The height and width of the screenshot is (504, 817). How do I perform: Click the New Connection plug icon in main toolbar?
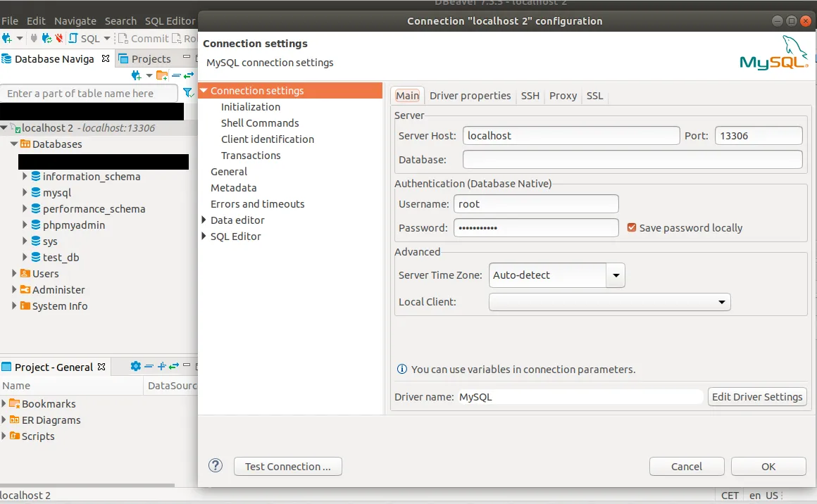click(7, 38)
